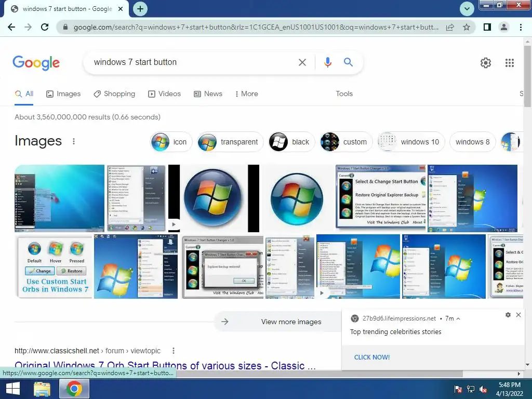The width and height of the screenshot is (532, 399).
Task: Open the Chrome profile avatar
Action: (504, 27)
